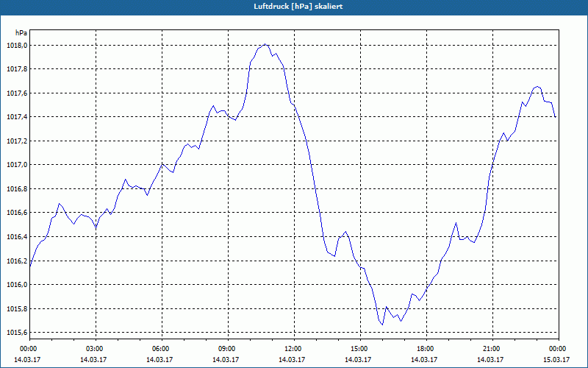Pick the 1017,0 y-axis label

pos(17,165)
